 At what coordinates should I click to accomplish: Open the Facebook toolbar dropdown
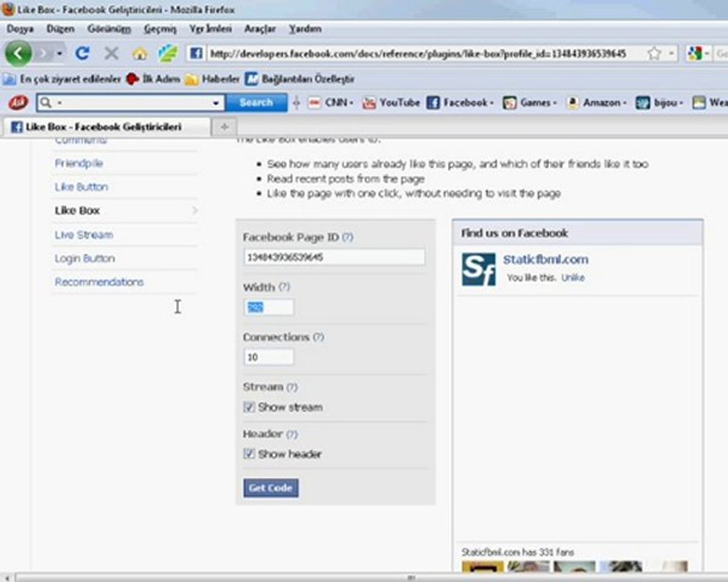pos(491,103)
